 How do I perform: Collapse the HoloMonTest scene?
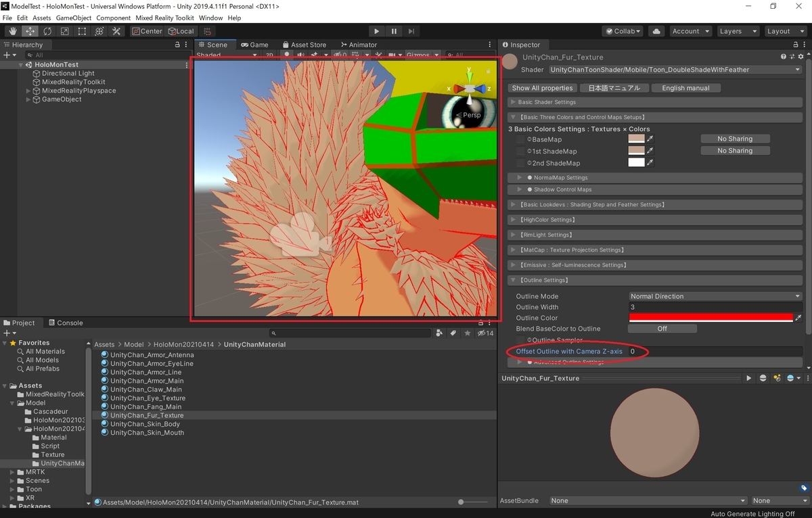21,65
